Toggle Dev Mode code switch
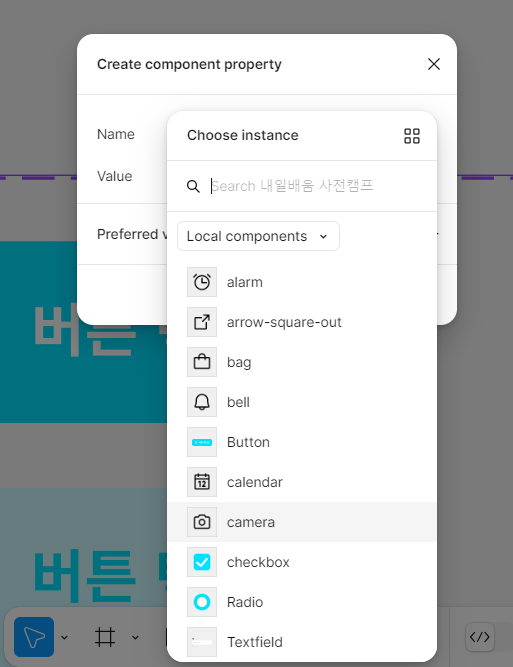Image resolution: width=513 pixels, height=667 pixels. click(x=480, y=637)
